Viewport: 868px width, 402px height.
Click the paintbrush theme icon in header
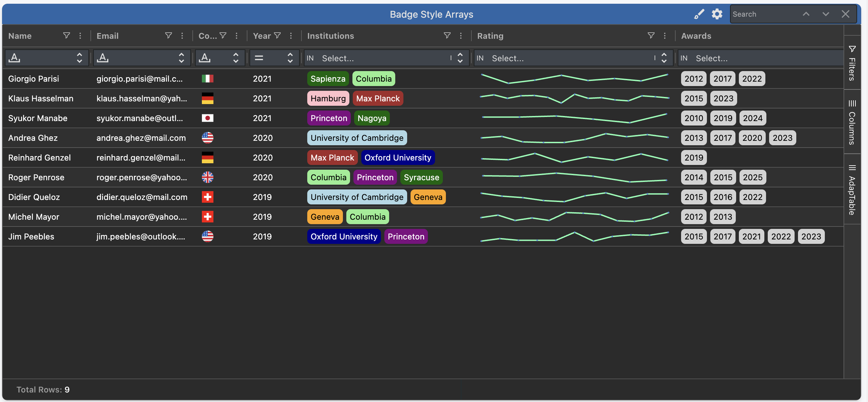point(699,14)
